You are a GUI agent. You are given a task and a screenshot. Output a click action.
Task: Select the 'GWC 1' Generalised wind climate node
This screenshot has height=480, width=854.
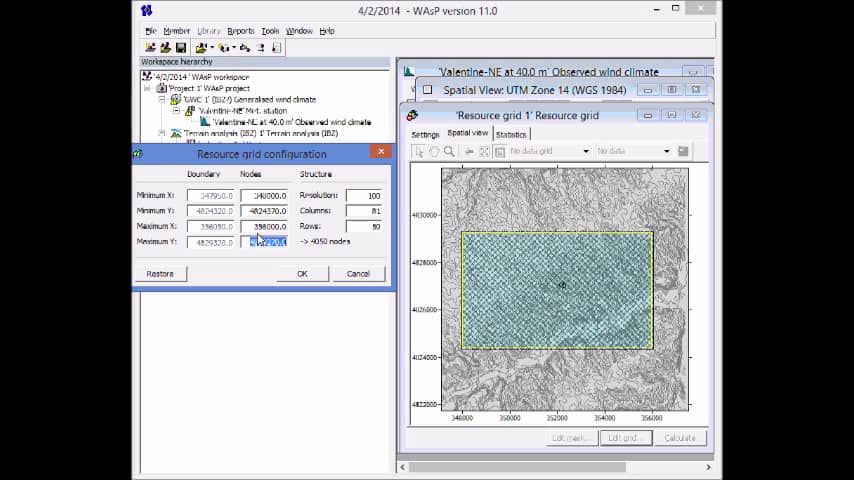click(249, 100)
